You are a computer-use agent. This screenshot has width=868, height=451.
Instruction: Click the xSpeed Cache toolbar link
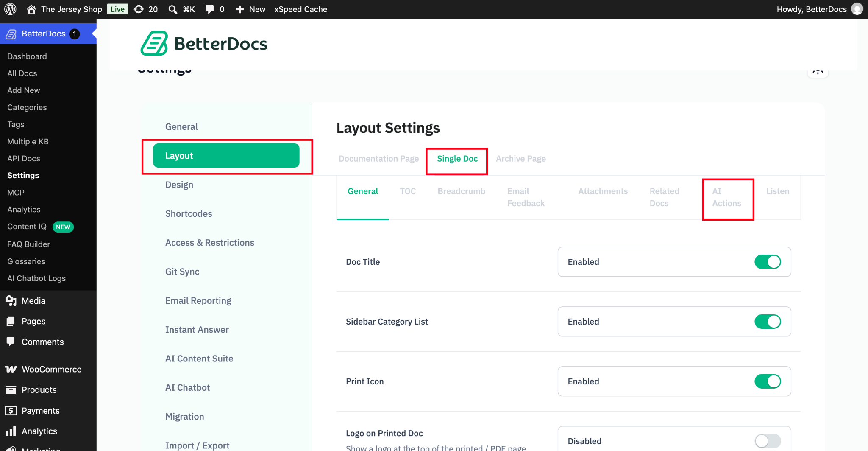tap(301, 9)
